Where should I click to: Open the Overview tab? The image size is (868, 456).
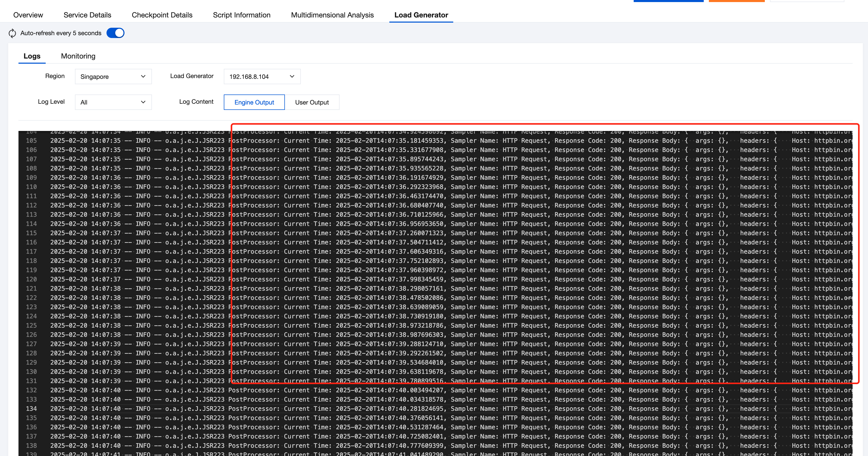pyautogui.click(x=28, y=15)
